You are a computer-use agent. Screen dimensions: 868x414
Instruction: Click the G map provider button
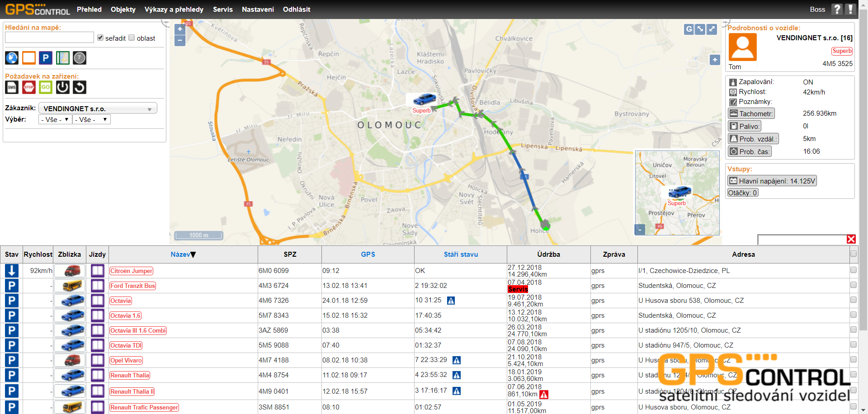pyautogui.click(x=689, y=29)
